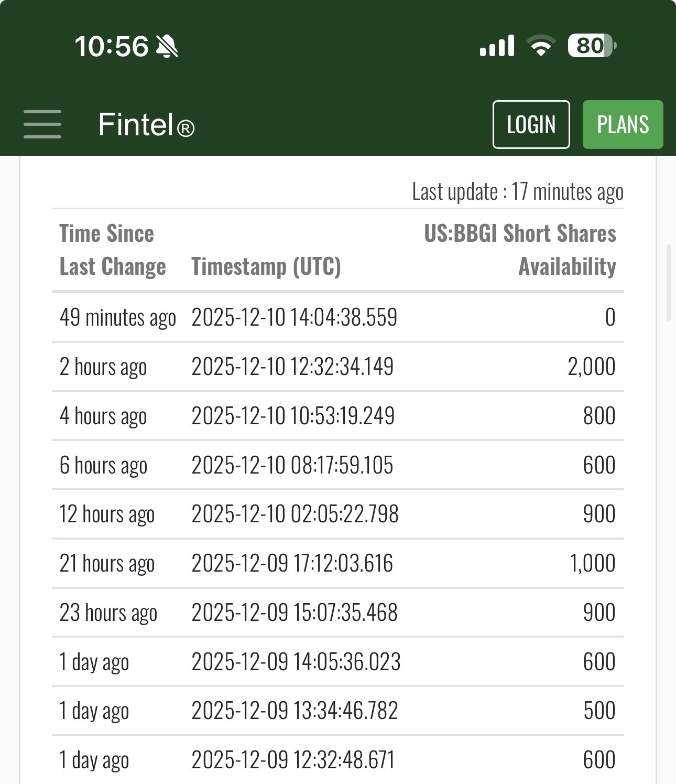The width and height of the screenshot is (676, 784).
Task: Tap the cellular signal strength icon
Action: click(497, 46)
